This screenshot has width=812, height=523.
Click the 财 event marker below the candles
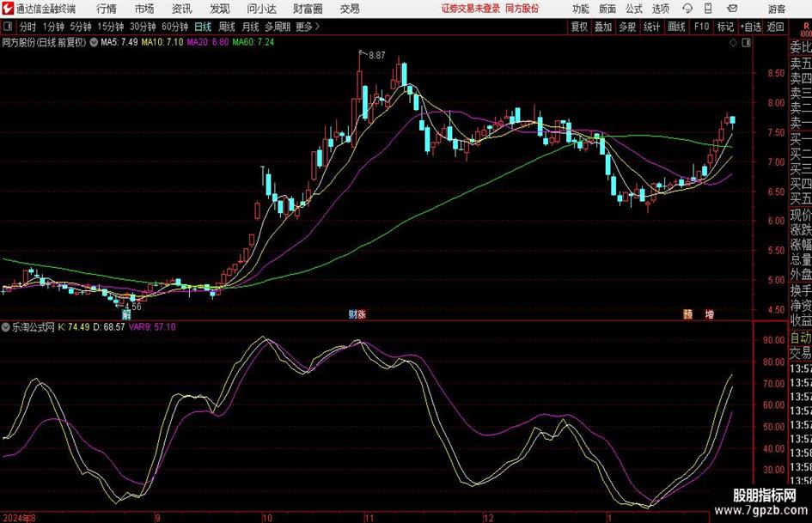[352, 314]
